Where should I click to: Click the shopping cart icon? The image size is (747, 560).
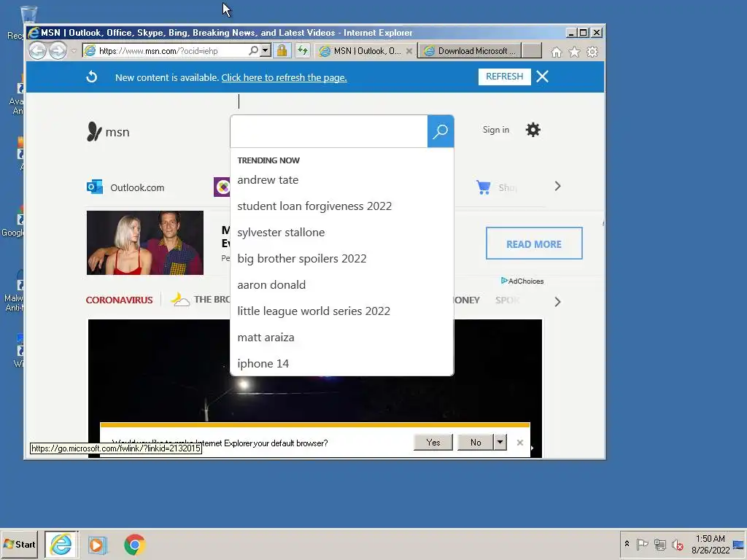coord(483,187)
